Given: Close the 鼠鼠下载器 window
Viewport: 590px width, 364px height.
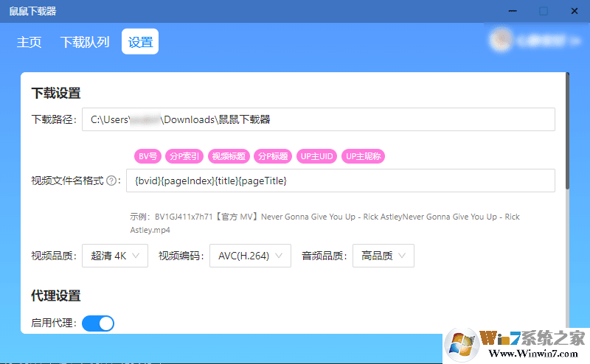Looking at the screenshot, I should (574, 11).
